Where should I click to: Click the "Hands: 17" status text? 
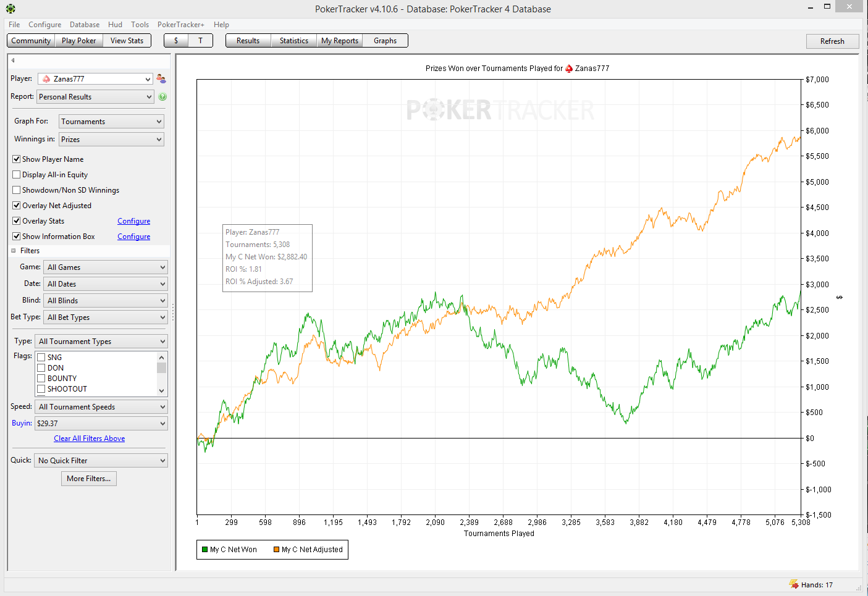[817, 585]
